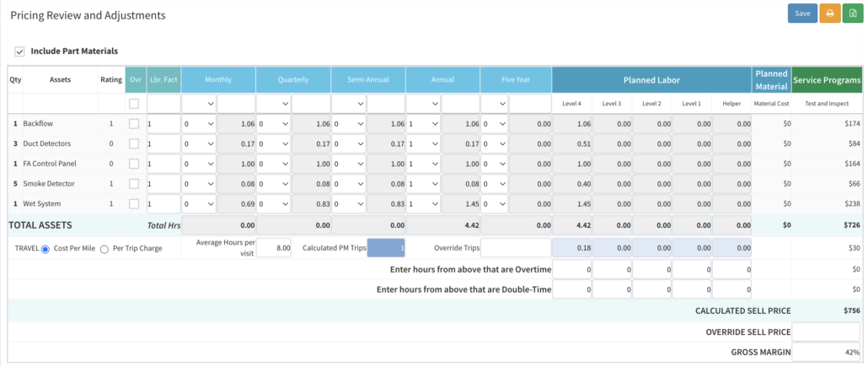Image resolution: width=868 pixels, height=367 pixels.
Task: Click the Save button
Action: (802, 13)
